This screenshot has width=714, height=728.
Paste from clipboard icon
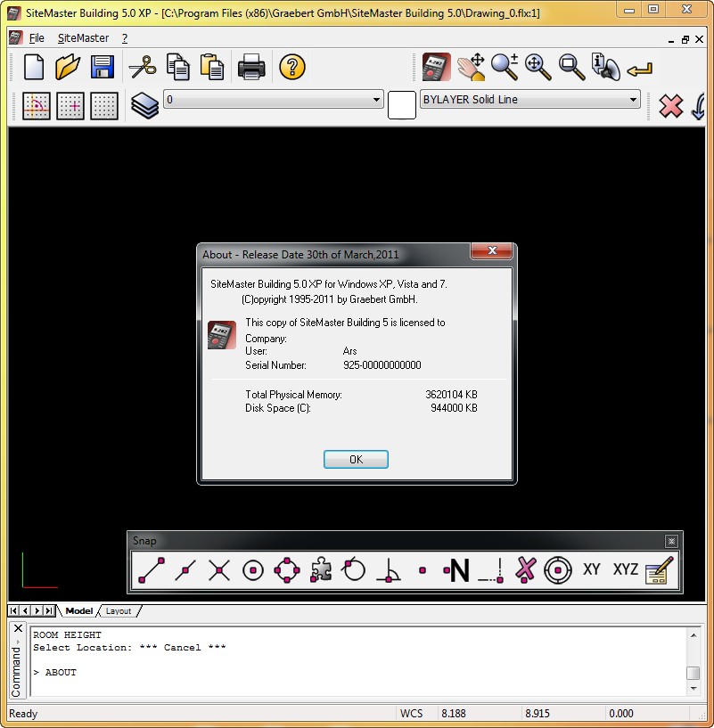pos(212,68)
